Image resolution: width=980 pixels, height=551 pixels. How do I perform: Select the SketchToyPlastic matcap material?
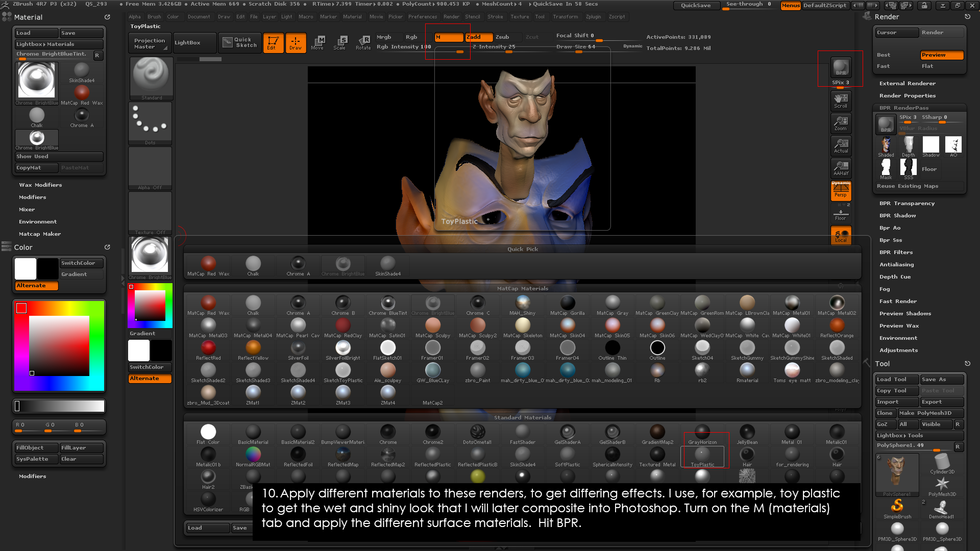[342, 372]
